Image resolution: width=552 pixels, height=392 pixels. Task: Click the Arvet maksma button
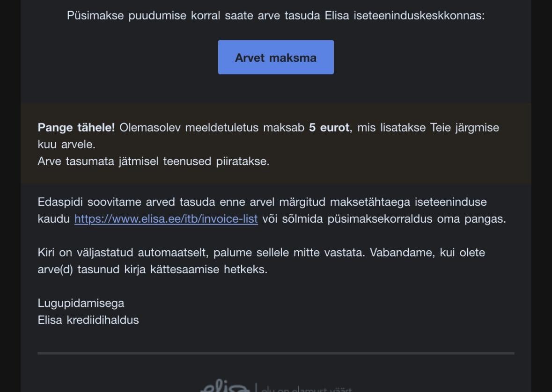coord(276,58)
